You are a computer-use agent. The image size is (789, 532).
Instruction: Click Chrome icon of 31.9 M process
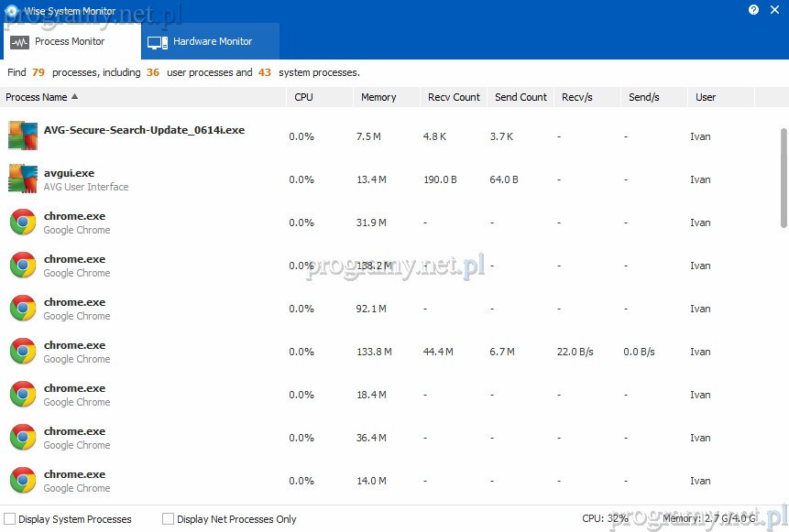click(x=23, y=223)
